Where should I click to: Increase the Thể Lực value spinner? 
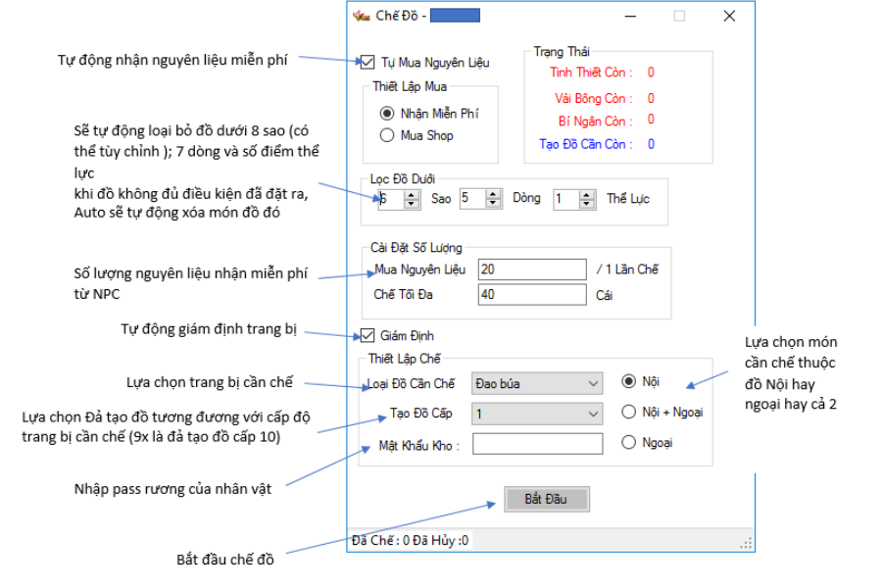coord(587,195)
